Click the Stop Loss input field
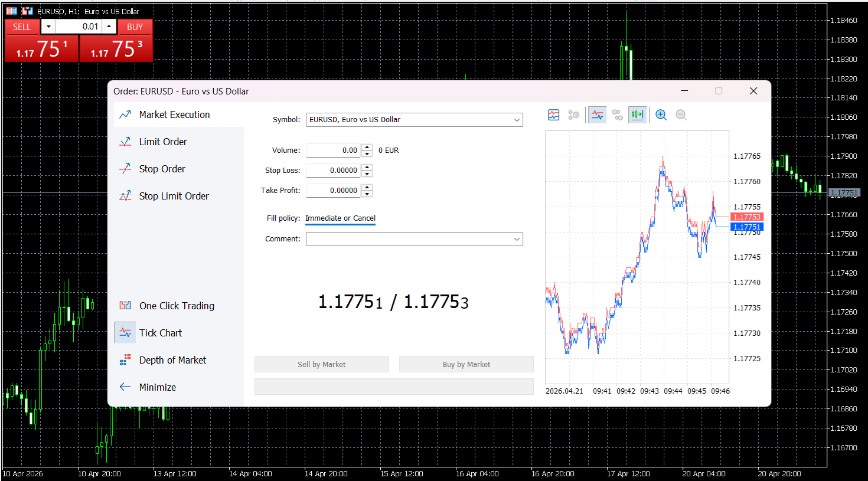This screenshot has width=868, height=481. pyautogui.click(x=333, y=171)
